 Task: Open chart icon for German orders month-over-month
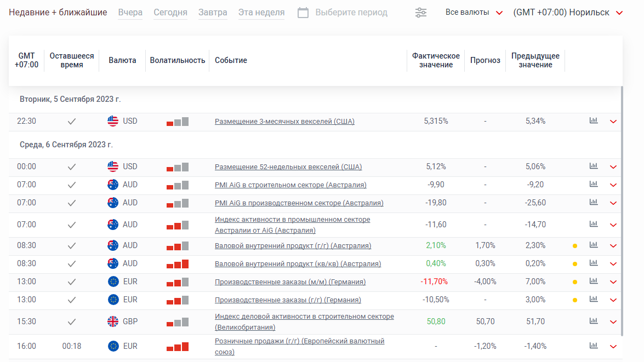(x=594, y=281)
